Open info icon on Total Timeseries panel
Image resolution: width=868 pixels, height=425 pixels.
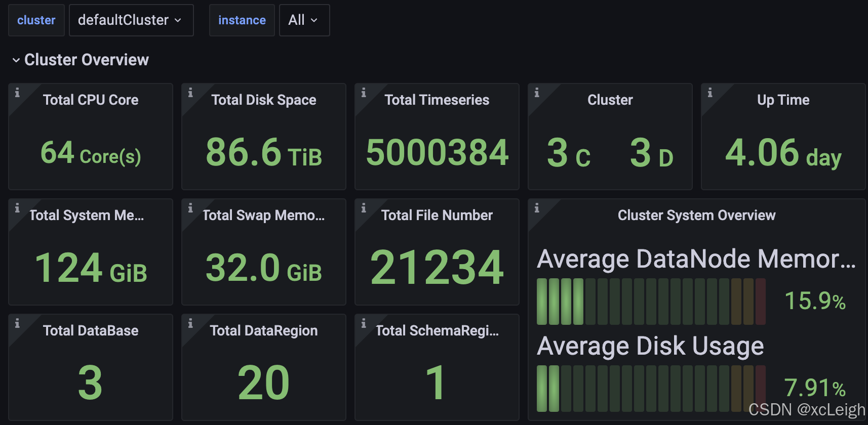pos(364,93)
